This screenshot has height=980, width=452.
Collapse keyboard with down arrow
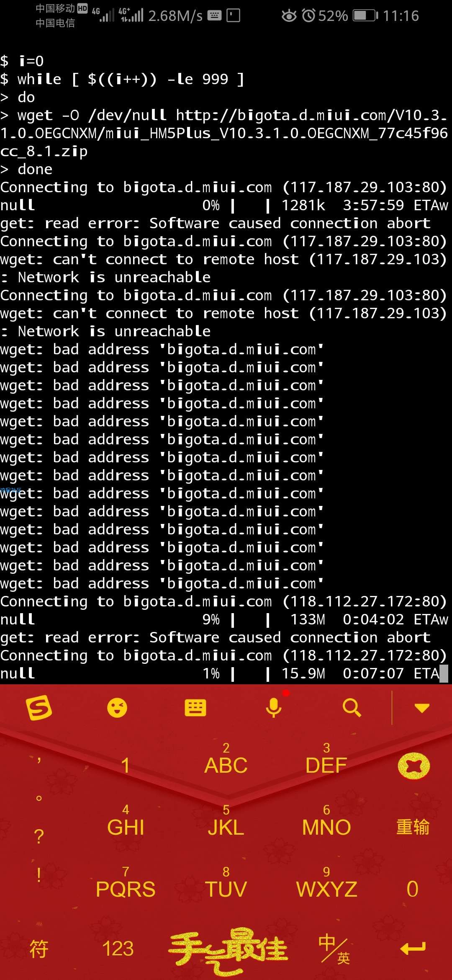pos(422,708)
